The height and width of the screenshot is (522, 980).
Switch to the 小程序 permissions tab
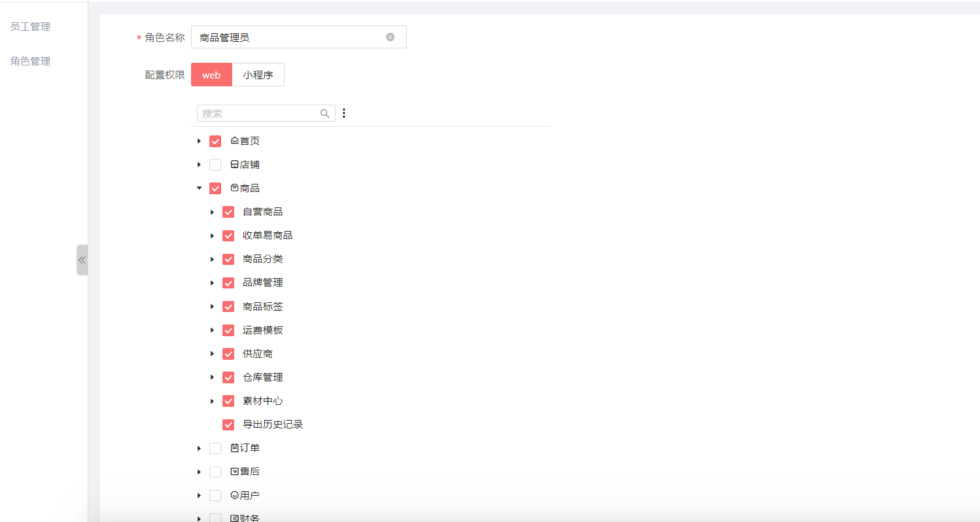258,75
